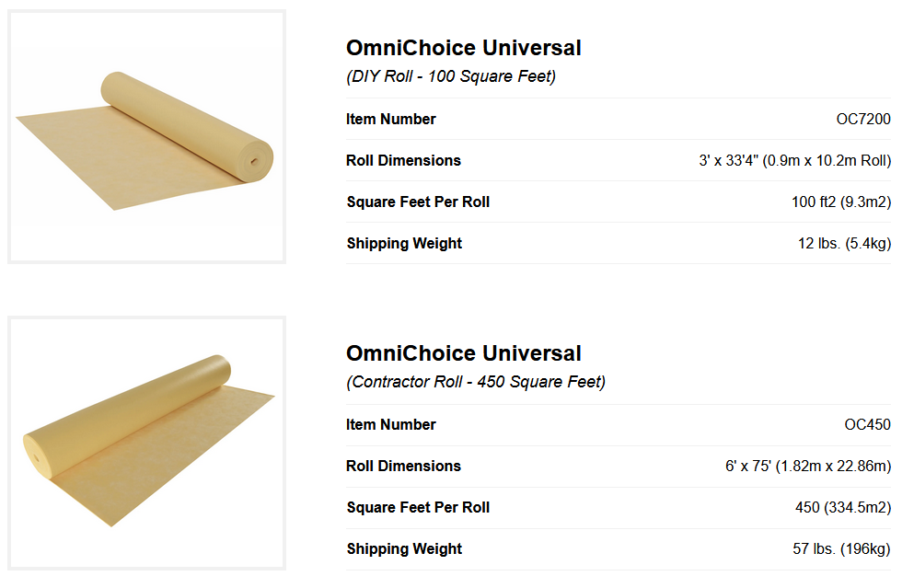Click the 100 ft2 (9.3m2) value
The width and height of the screenshot is (914, 588).
[840, 202]
